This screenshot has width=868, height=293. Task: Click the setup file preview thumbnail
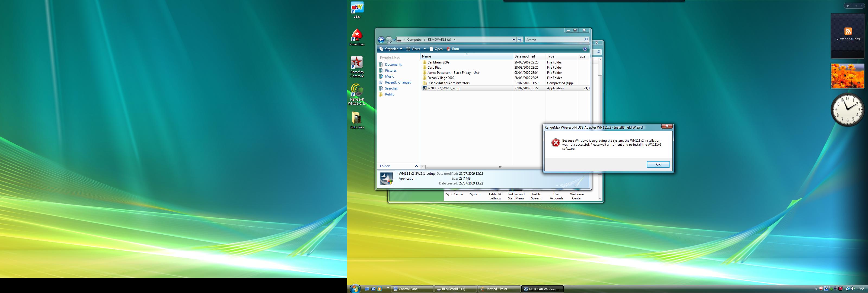pyautogui.click(x=387, y=179)
